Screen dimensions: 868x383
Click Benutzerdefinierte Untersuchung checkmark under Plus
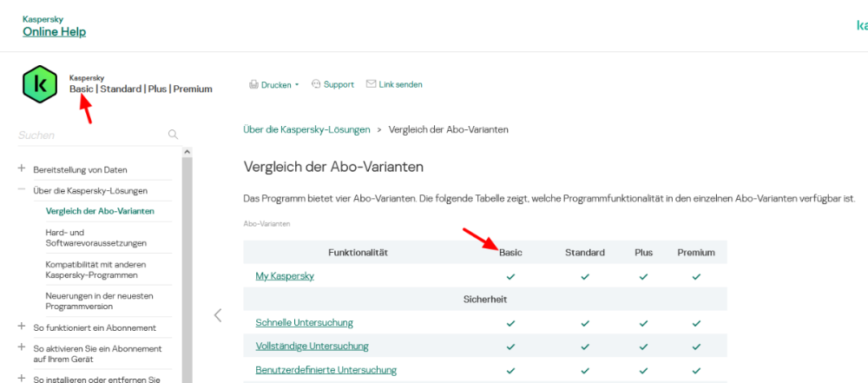[x=643, y=370]
